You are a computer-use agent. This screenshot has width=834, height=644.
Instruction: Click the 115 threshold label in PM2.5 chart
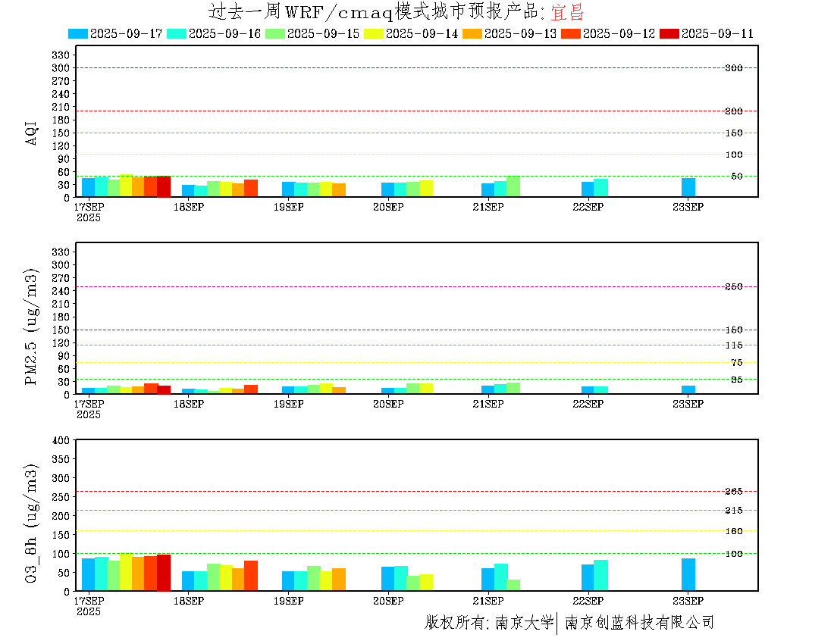(x=734, y=345)
